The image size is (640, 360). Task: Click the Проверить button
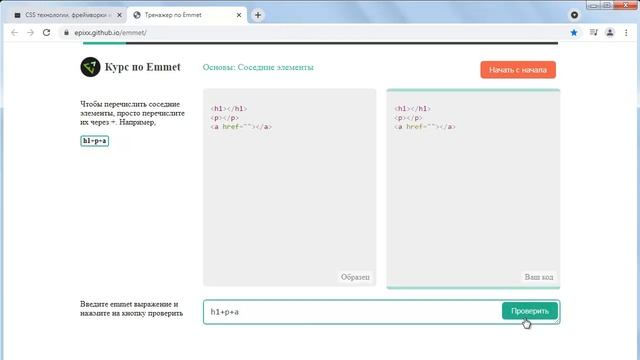tap(530, 311)
